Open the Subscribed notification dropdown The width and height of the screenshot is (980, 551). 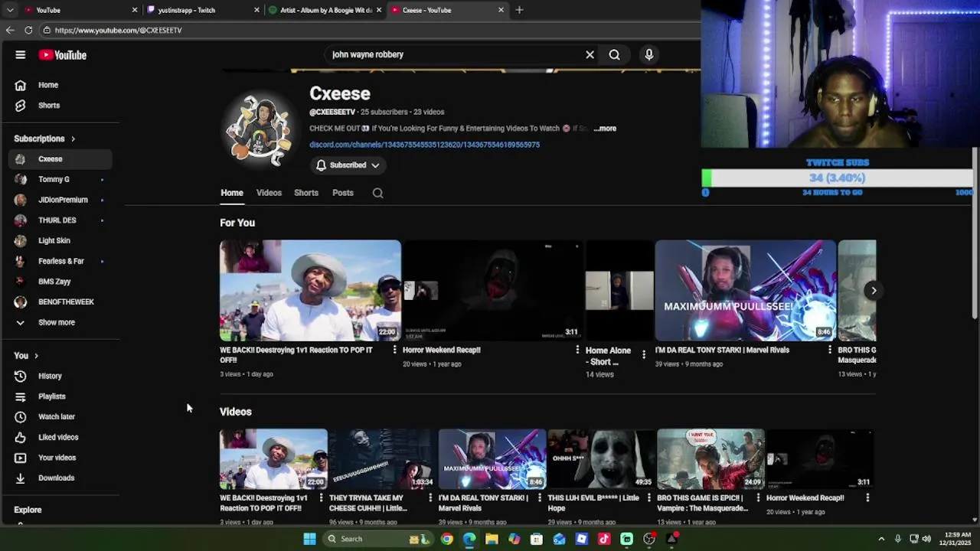[348, 165]
